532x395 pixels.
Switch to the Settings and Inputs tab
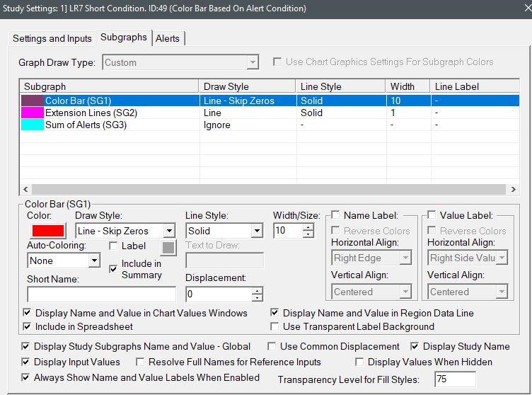click(52, 38)
